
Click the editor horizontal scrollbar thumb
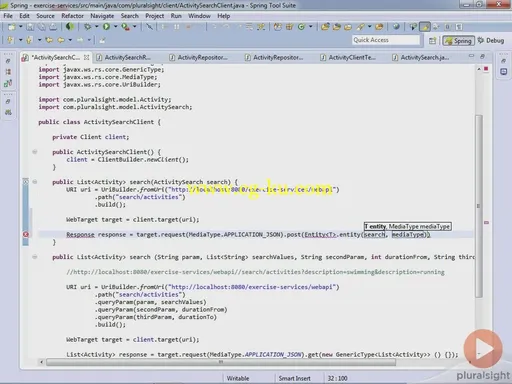(x=221, y=362)
